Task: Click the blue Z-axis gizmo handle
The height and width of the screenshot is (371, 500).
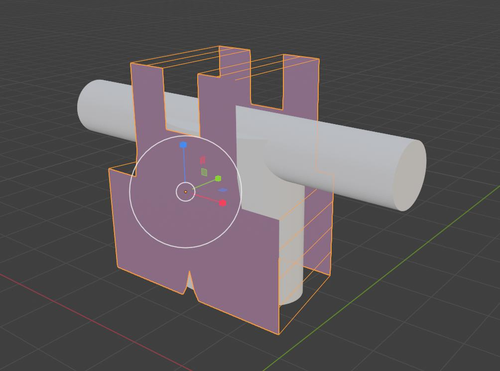Action: [183, 145]
